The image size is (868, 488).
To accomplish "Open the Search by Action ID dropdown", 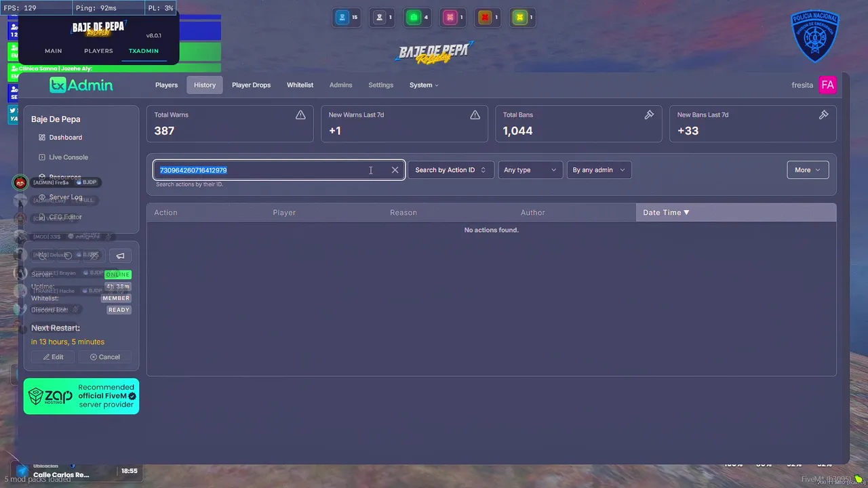I will tap(450, 170).
